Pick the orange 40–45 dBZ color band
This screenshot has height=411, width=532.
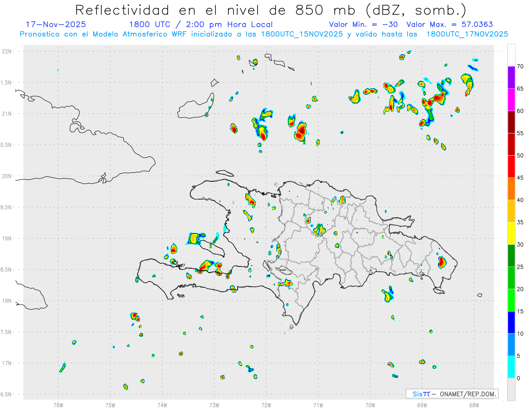coord(511,189)
